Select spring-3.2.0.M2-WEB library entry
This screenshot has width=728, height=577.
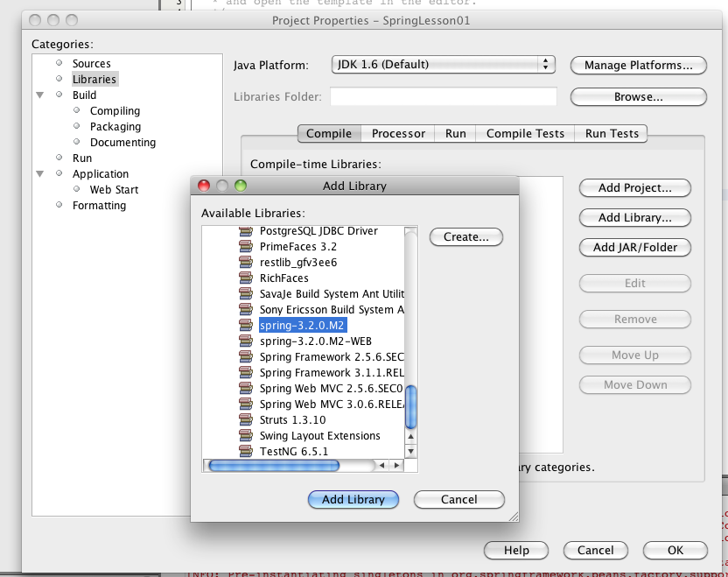[316, 341]
